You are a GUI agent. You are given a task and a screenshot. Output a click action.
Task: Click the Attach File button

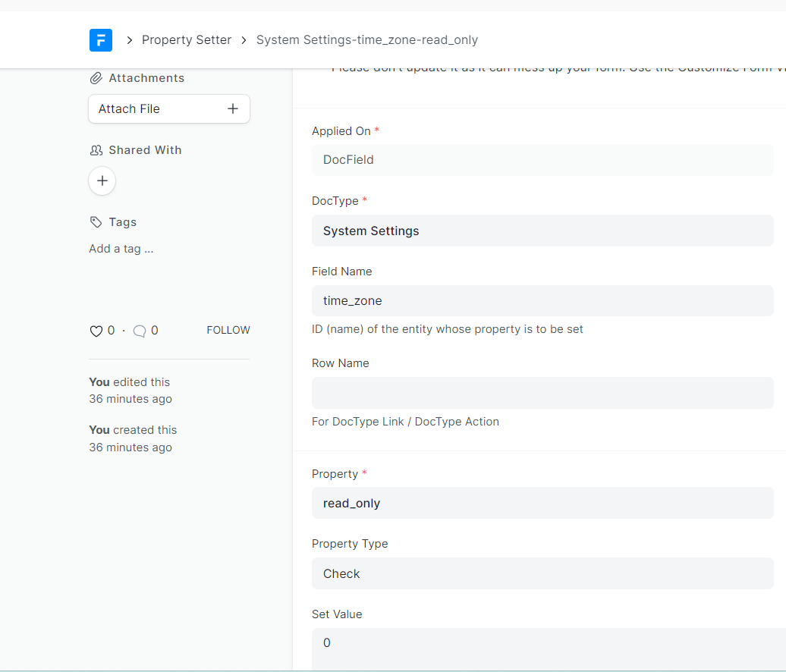tap(169, 108)
